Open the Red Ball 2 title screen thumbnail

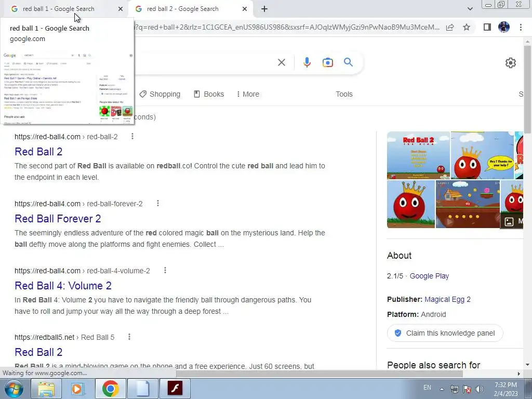pos(418,155)
